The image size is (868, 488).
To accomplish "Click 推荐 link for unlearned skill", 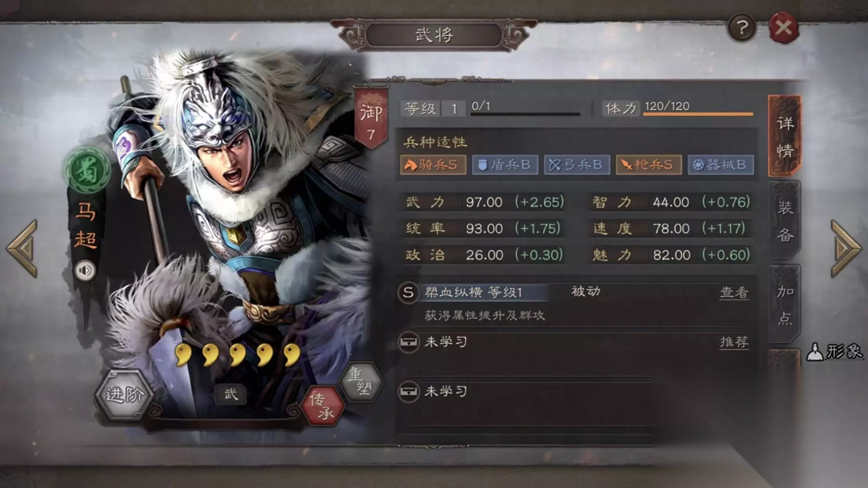I will (x=734, y=342).
